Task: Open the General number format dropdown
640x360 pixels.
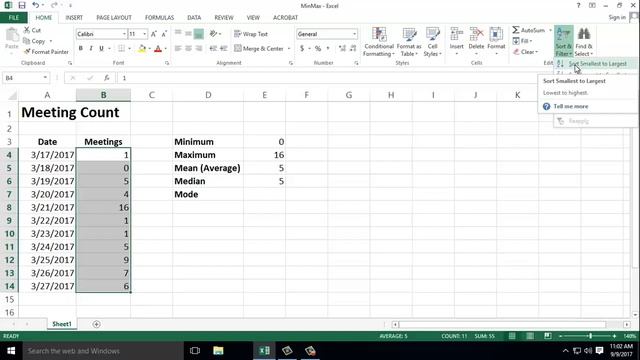Action: coord(354,34)
